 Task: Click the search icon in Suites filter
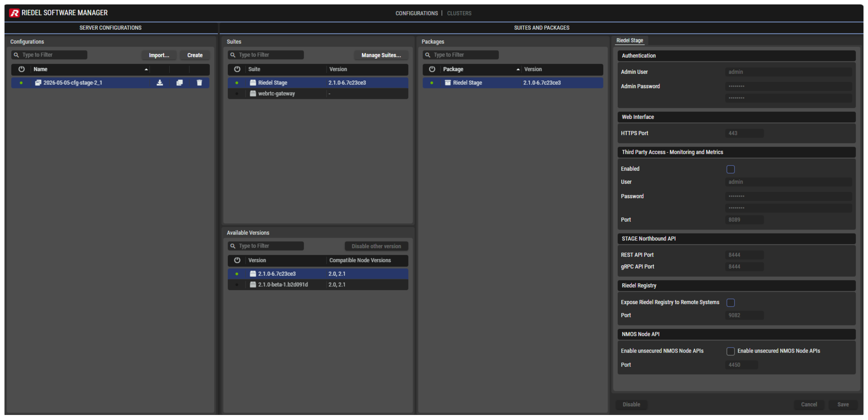tap(233, 55)
